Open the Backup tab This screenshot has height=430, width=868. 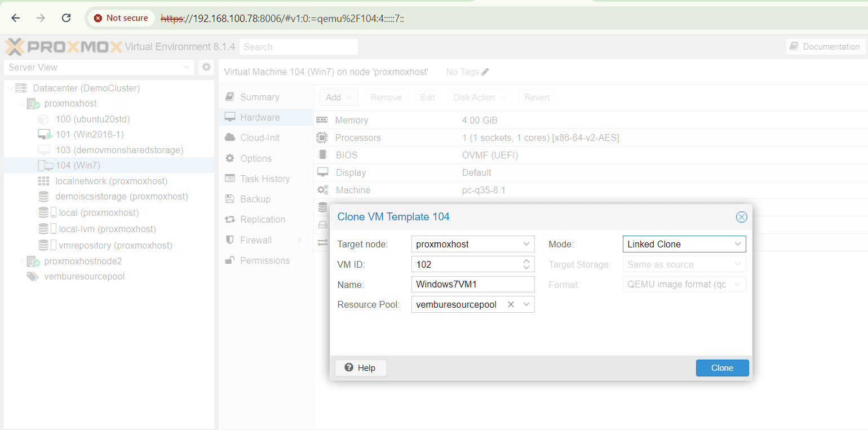pyautogui.click(x=266, y=199)
